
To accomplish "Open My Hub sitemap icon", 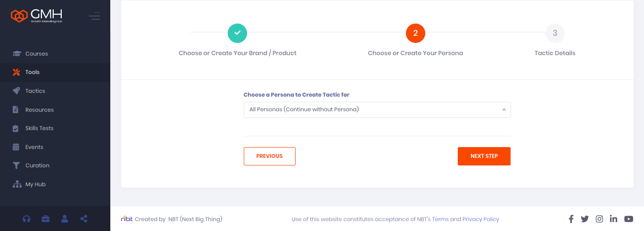I will tap(17, 184).
